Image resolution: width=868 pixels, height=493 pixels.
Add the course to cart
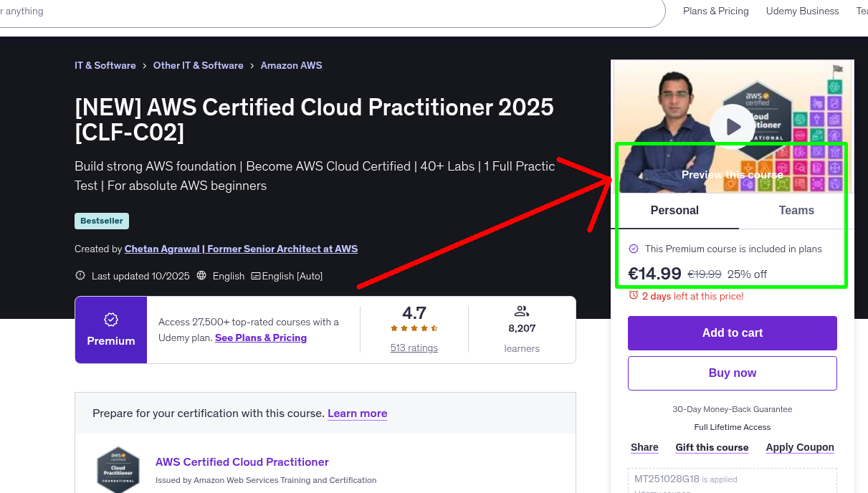(x=732, y=332)
